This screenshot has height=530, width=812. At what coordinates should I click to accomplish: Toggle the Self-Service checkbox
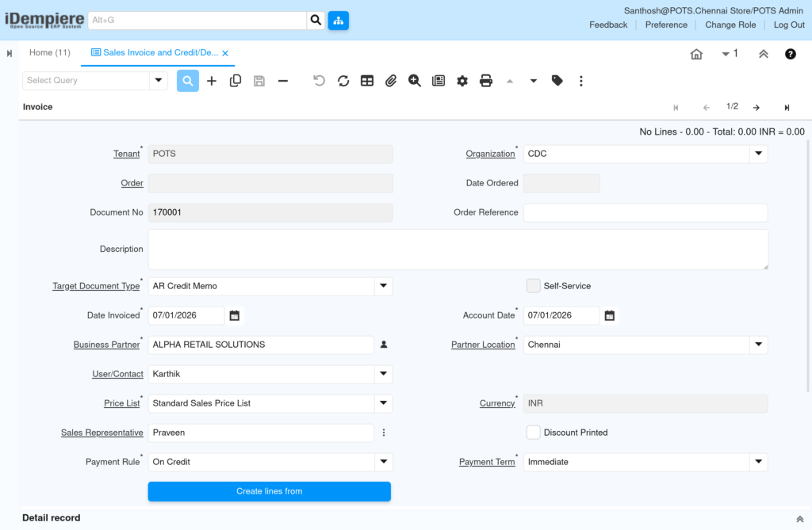534,286
